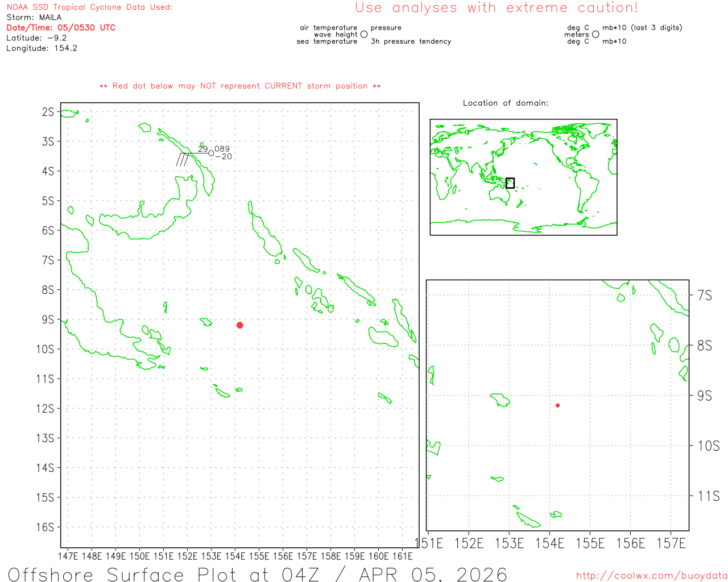
Task: Click the small red dot on zoomed inset map
Action: 557,405
